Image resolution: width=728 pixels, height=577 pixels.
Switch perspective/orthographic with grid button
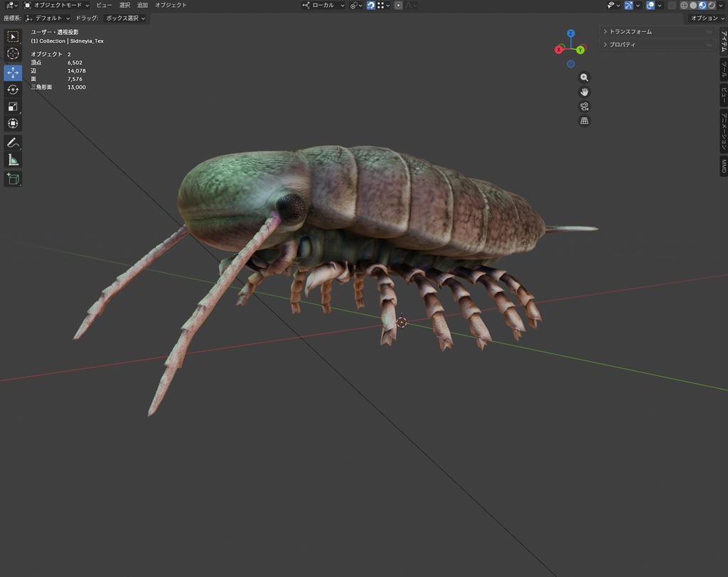pos(584,121)
